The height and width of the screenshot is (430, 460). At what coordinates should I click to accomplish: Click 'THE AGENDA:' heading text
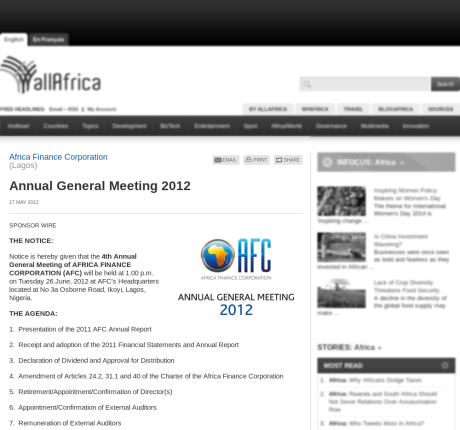33,314
